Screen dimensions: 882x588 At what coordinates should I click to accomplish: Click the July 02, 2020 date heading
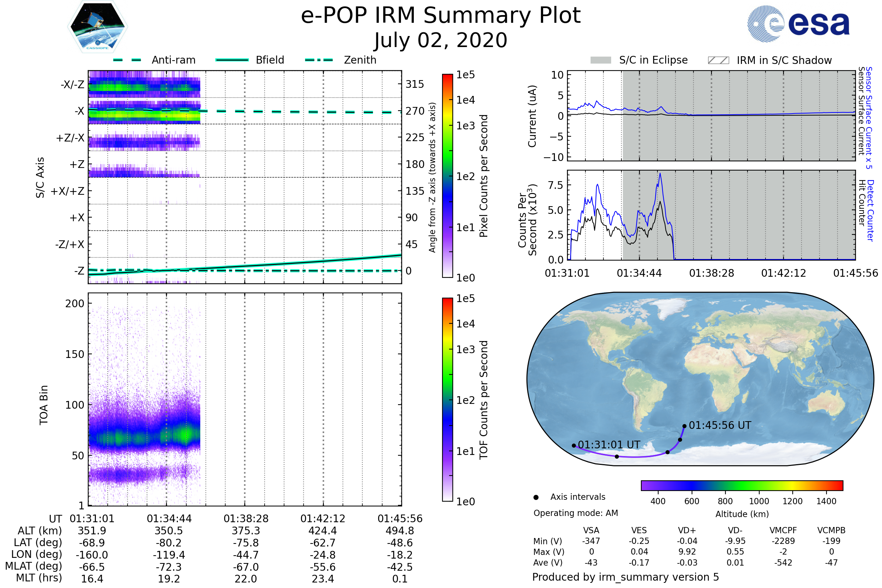[441, 40]
